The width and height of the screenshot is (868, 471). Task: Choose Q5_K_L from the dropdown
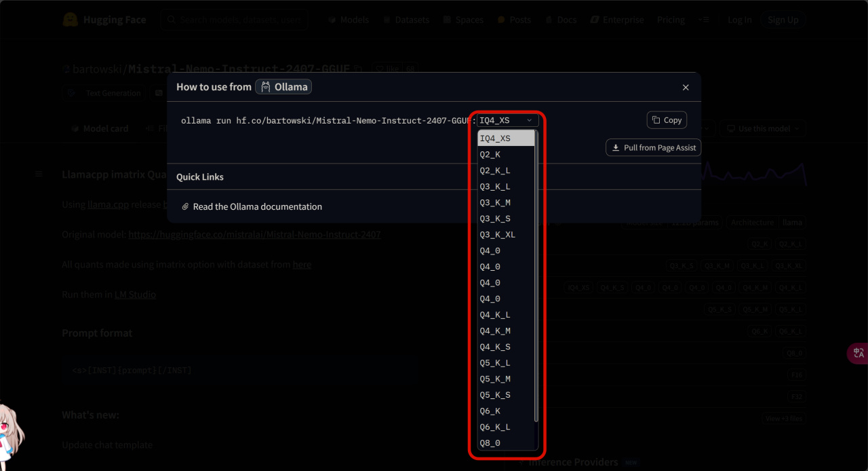click(x=506, y=363)
